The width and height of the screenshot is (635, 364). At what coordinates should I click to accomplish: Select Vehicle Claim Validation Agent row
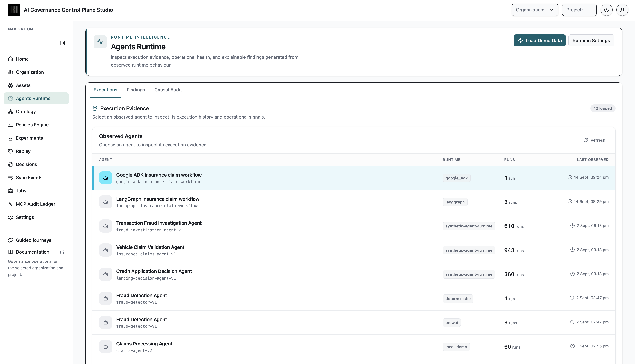tap(354, 250)
